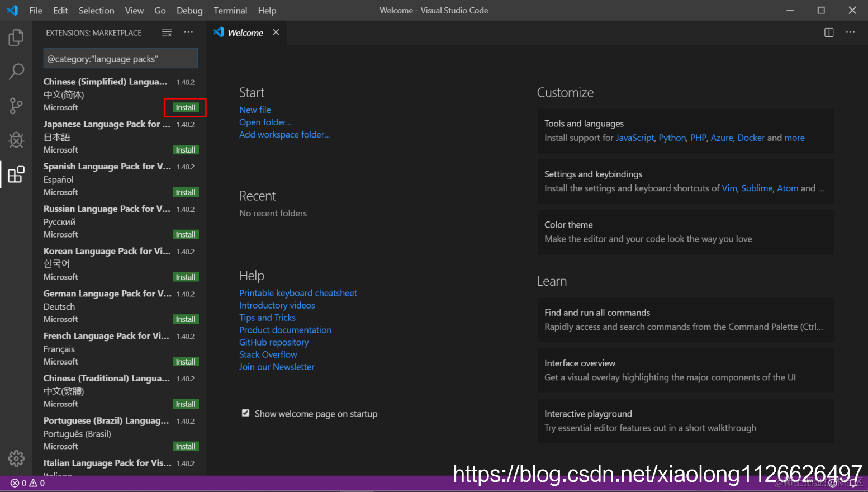Open editor more actions ellipsis
The height and width of the screenshot is (492, 868).
pyautogui.click(x=850, y=32)
